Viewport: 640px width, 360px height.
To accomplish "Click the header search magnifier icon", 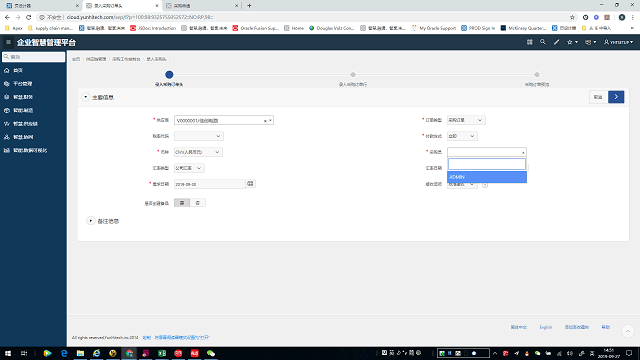I will pos(542,42).
